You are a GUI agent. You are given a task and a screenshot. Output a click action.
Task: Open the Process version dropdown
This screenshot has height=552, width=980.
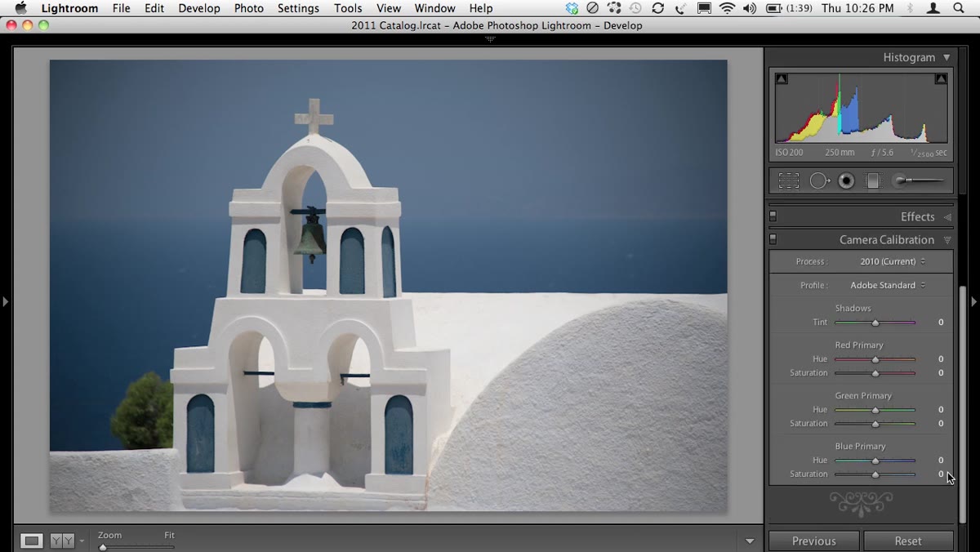click(x=892, y=261)
